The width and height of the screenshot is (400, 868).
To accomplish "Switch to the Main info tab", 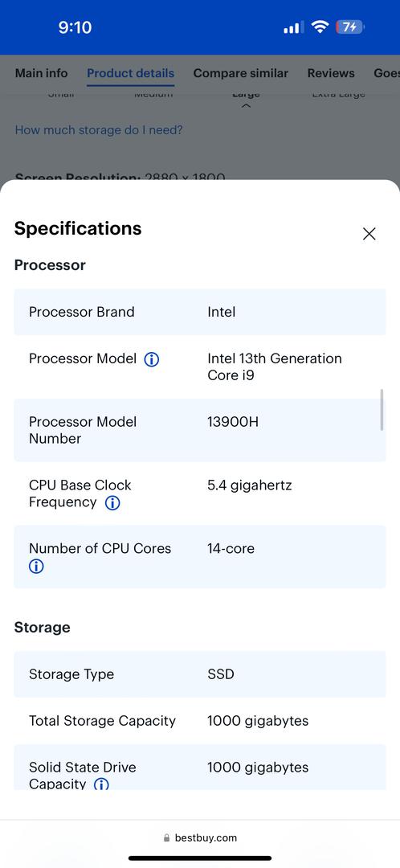I will click(42, 73).
